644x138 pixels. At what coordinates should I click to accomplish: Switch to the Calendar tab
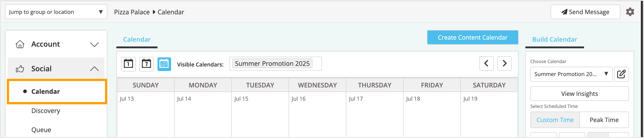137,39
